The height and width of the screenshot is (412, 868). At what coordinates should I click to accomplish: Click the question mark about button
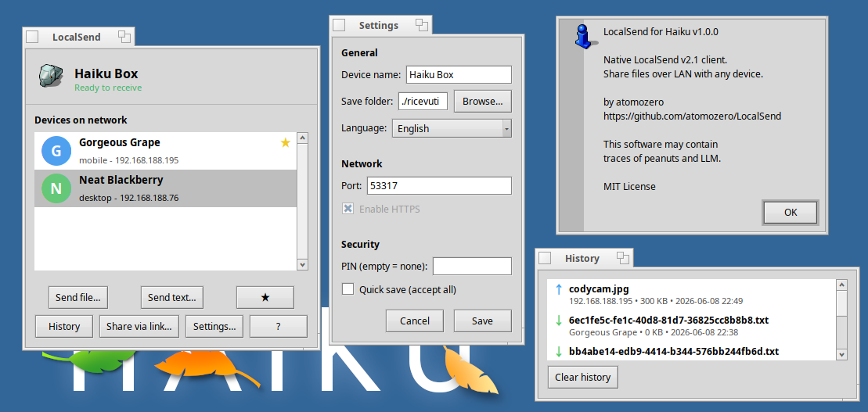coord(279,326)
